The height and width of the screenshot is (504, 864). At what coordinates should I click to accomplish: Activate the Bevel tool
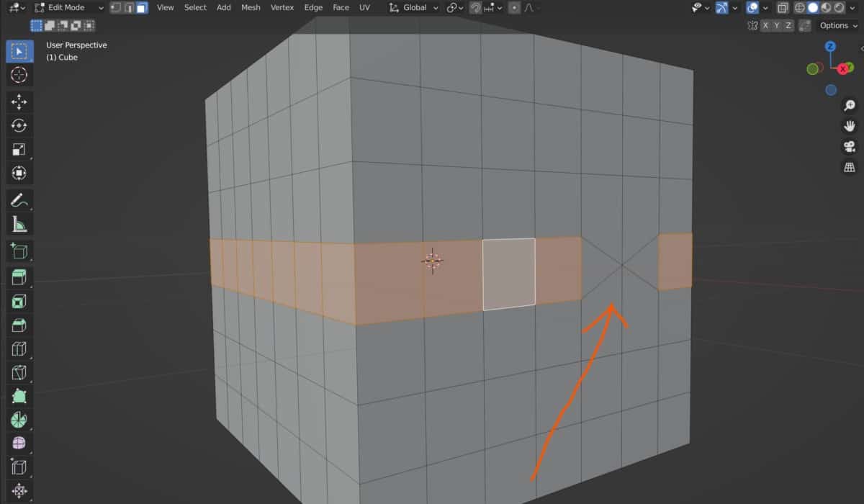tap(19, 325)
